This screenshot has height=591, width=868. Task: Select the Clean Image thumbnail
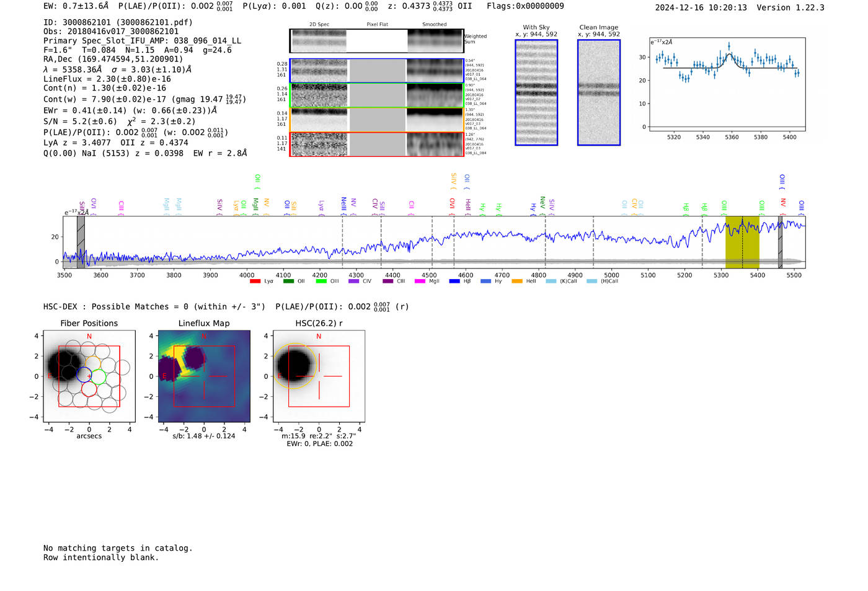(599, 92)
